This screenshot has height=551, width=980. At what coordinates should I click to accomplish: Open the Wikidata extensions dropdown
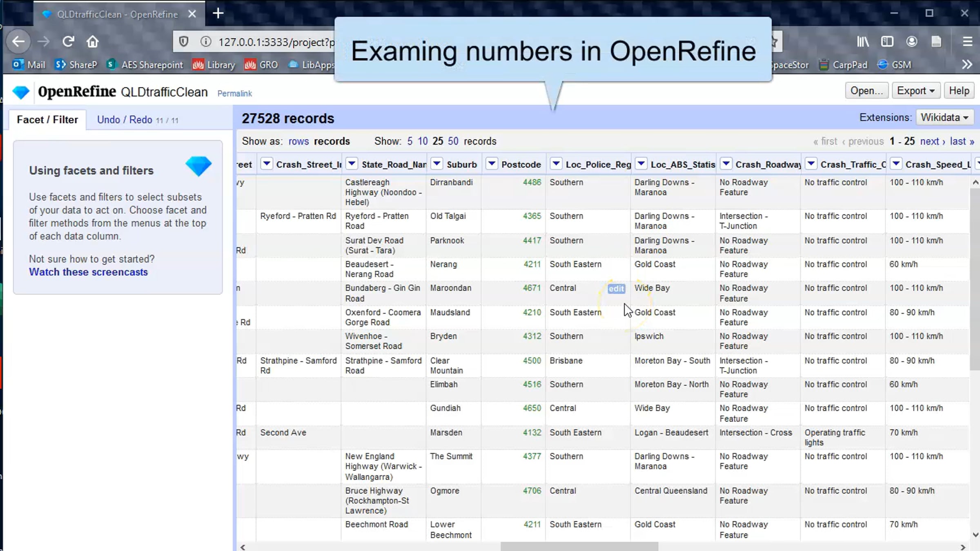(944, 118)
